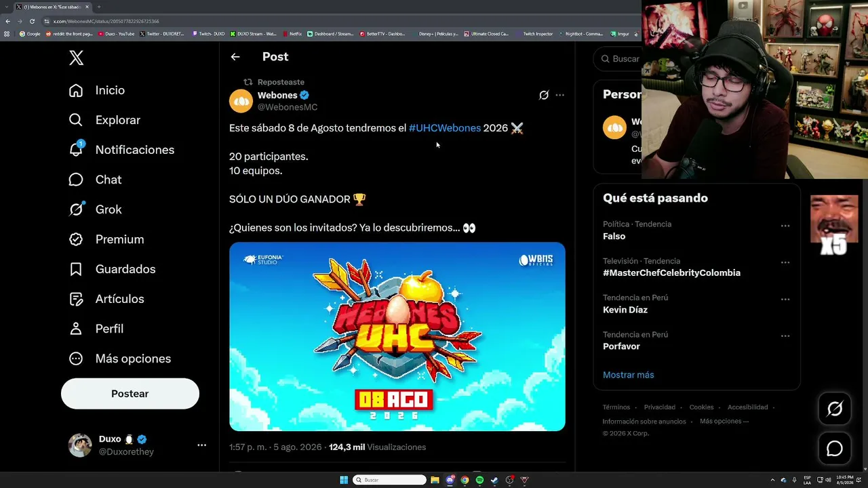Open the floating chat messages button
868x488 pixels.
(x=835, y=449)
